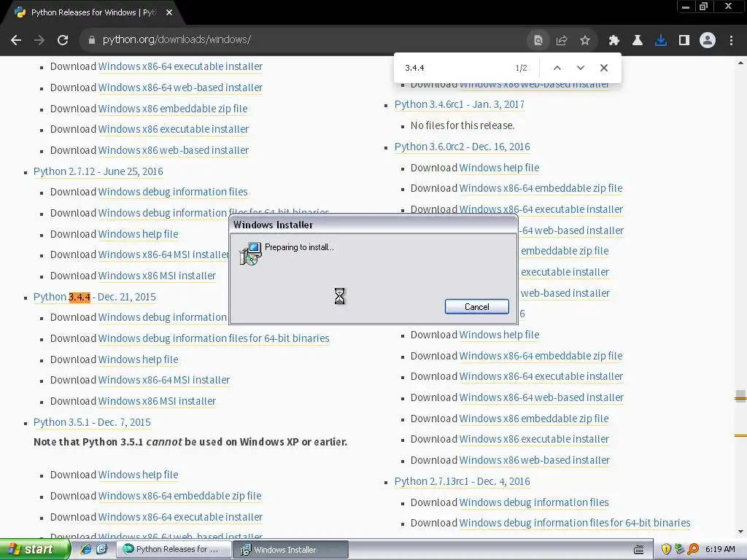Cancel the Windows Installer dialog
Image resolution: width=747 pixels, height=560 pixels.
(x=477, y=307)
